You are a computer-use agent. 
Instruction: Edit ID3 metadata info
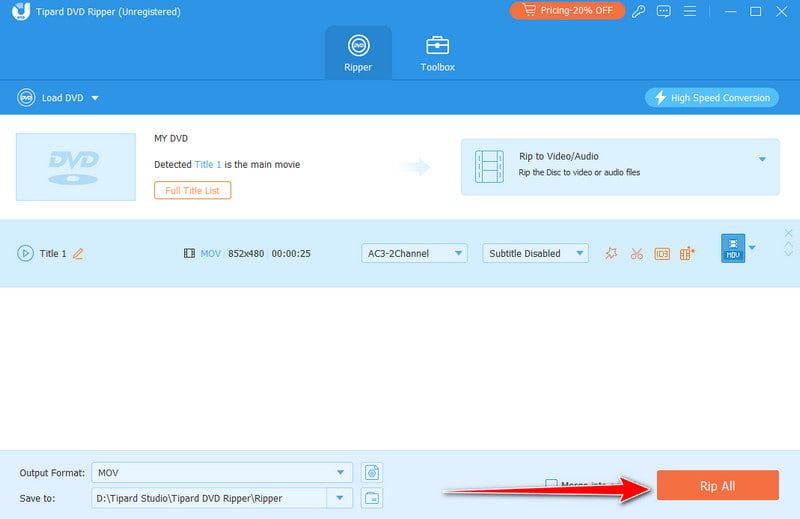pos(661,254)
